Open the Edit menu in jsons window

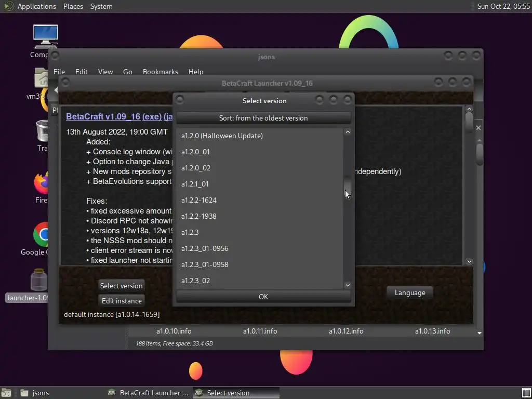81,72
